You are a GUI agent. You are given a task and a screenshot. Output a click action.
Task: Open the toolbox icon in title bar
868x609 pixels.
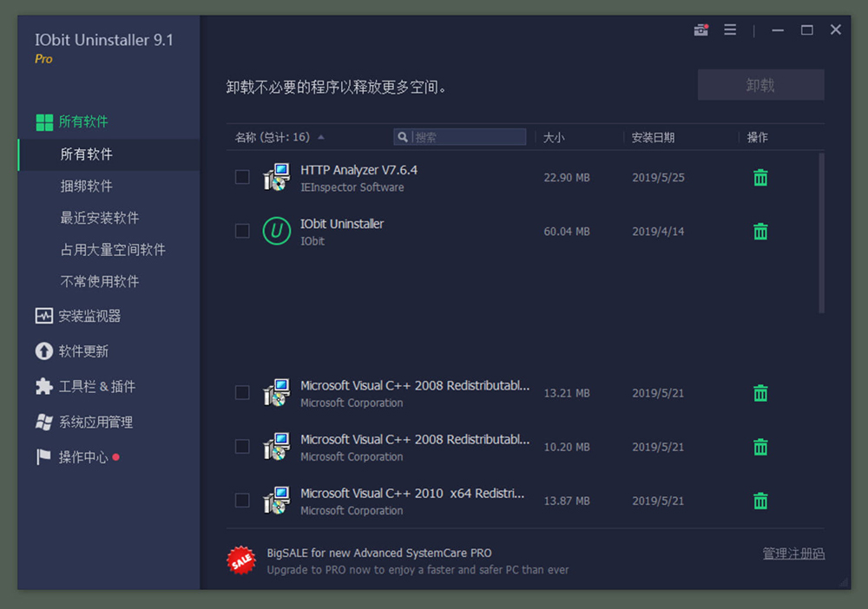click(x=701, y=30)
